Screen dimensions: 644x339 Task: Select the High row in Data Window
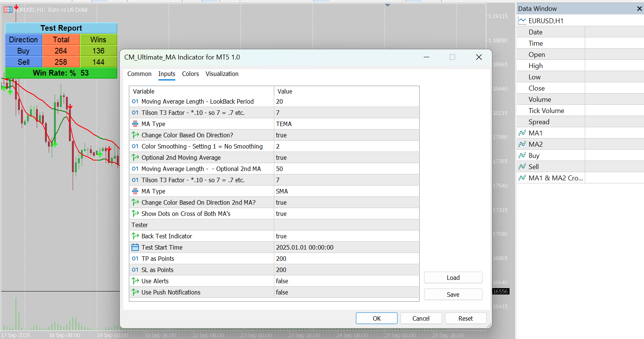[x=580, y=65]
